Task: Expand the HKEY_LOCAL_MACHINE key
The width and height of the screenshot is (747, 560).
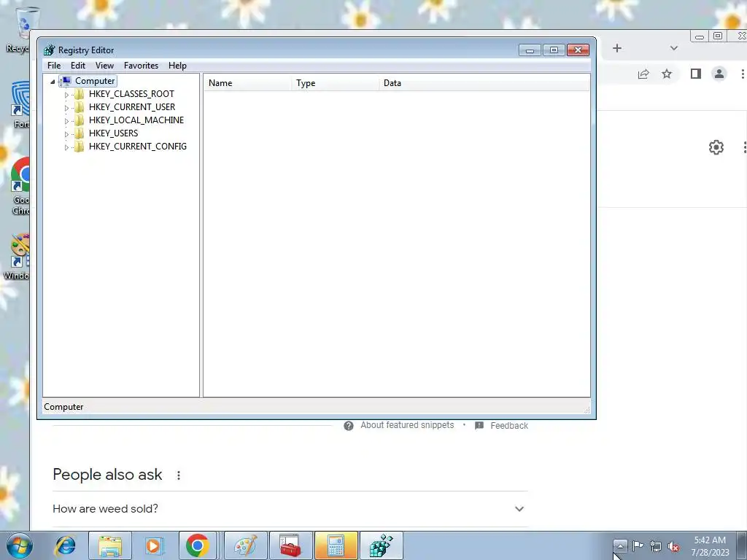Action: pos(66,121)
